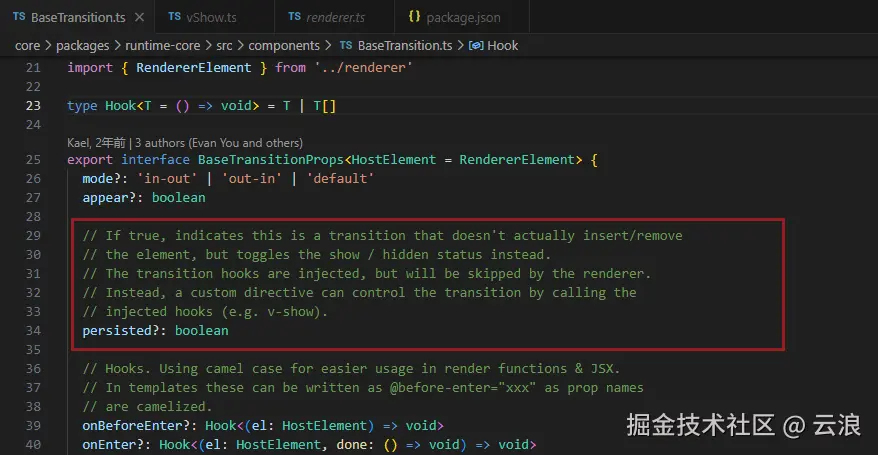
Task: Select 'Hook' symbol in the breadcrumb
Action: (x=502, y=45)
